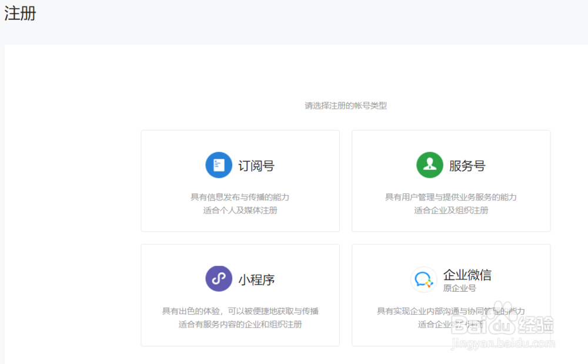Click text 适合有服务内容的企业和组织注册
The image size is (588, 364).
pyautogui.click(x=240, y=324)
